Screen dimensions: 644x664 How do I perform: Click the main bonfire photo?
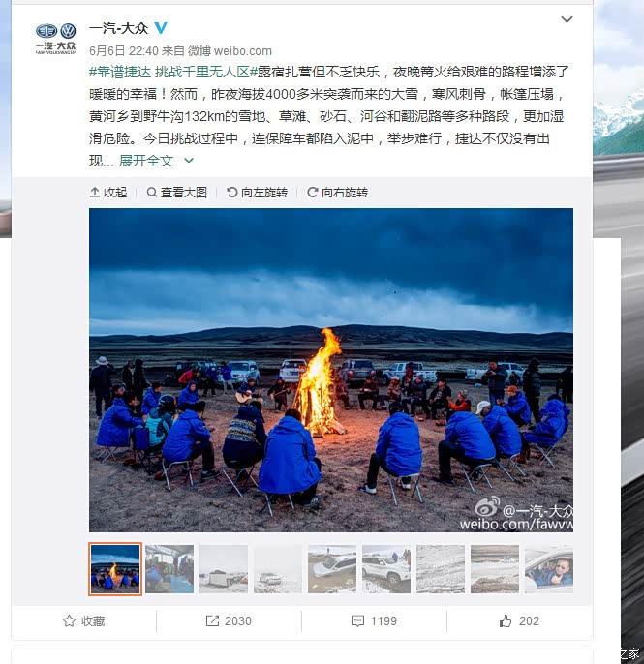pos(331,370)
